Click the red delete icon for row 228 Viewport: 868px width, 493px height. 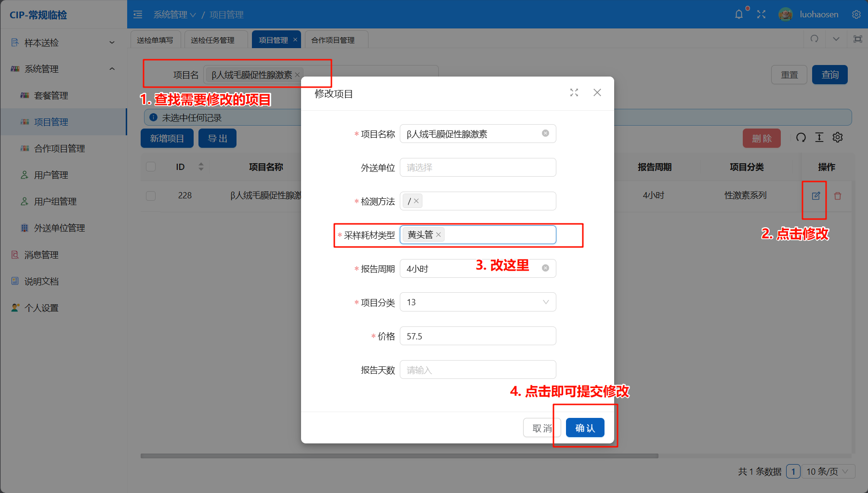(x=838, y=196)
